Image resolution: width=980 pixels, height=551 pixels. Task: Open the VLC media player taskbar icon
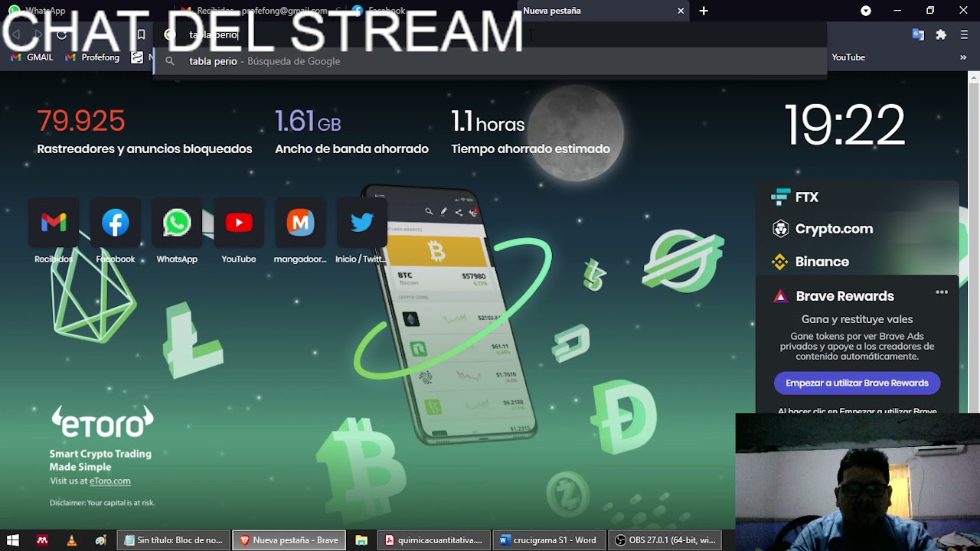(x=72, y=540)
